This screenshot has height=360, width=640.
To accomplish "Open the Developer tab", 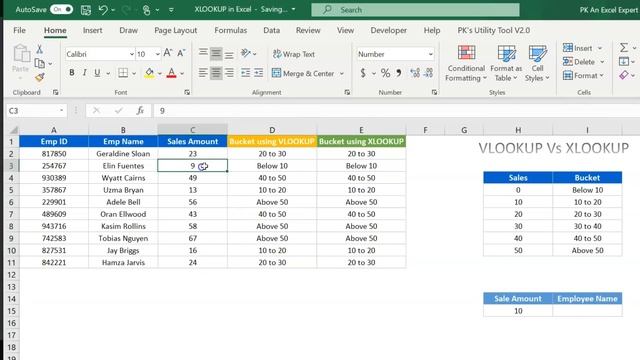I will tap(388, 30).
